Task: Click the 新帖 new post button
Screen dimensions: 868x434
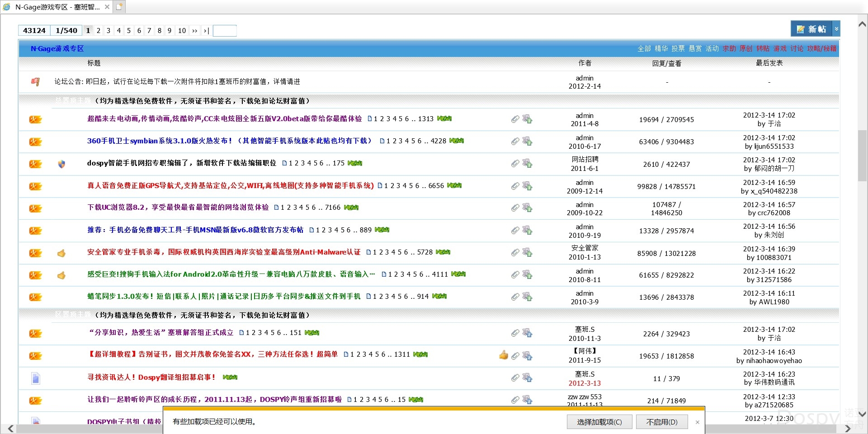Action: (x=811, y=29)
